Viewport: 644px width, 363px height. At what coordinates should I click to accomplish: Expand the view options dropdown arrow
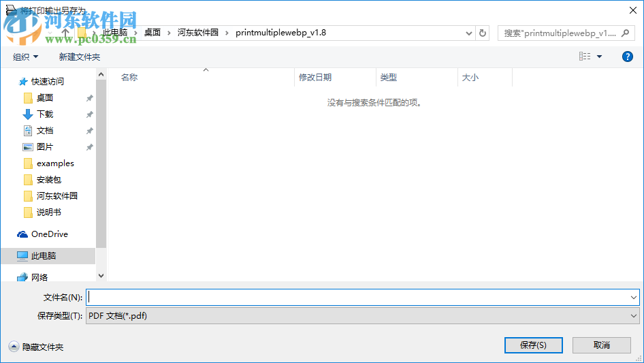599,57
